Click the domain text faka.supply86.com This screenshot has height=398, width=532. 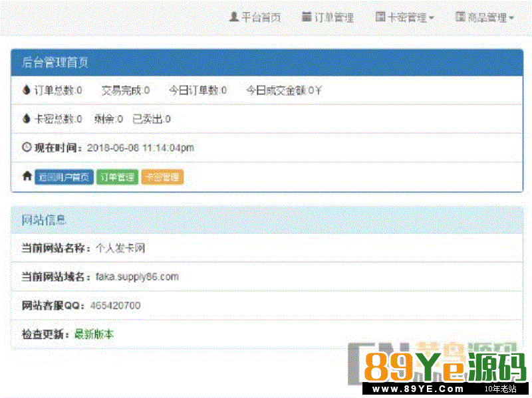coord(137,276)
